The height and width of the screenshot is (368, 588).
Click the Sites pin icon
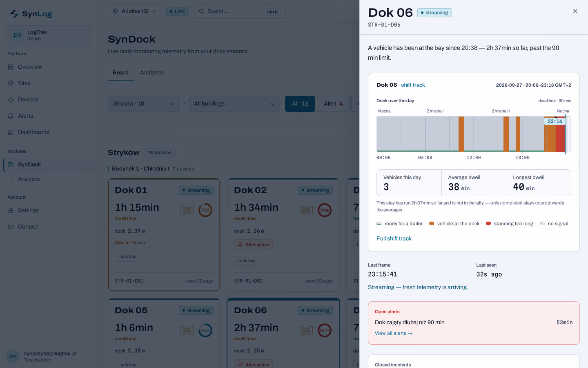(11, 83)
